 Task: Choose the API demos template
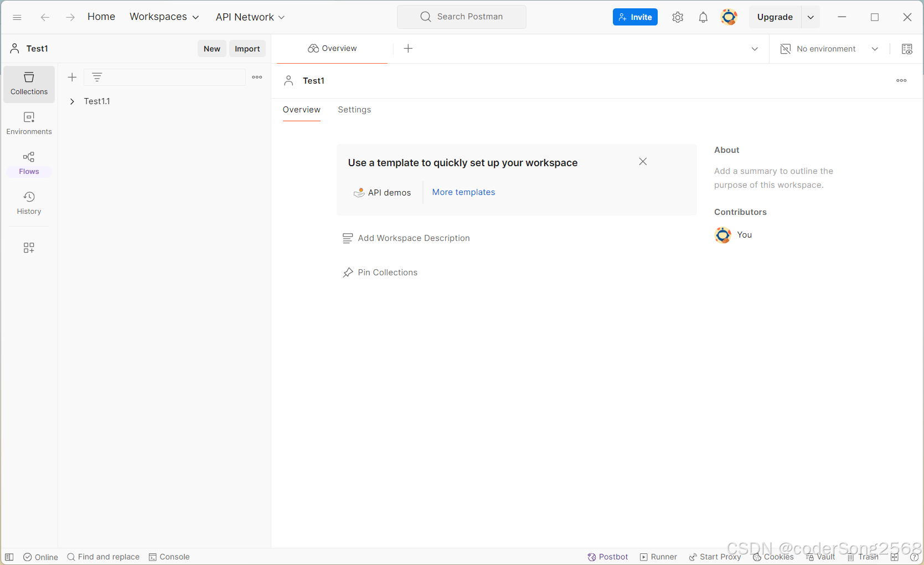point(382,193)
